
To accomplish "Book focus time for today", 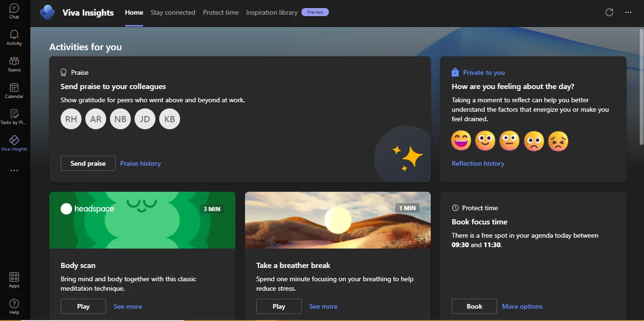I will click(x=474, y=306).
